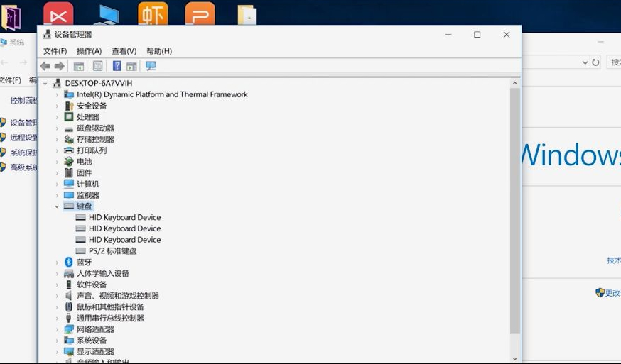Expand the 网络适配器 category
The image size is (621, 364).
(x=58, y=329)
